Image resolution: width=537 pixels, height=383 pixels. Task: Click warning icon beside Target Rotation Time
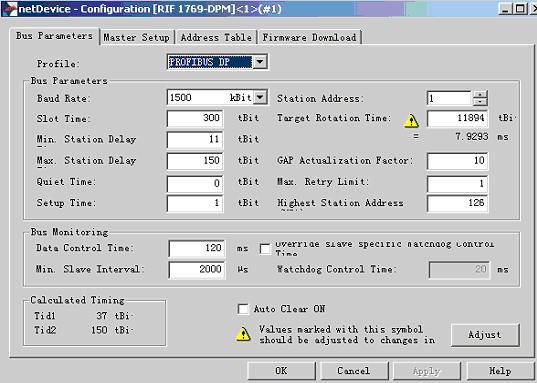[411, 121]
